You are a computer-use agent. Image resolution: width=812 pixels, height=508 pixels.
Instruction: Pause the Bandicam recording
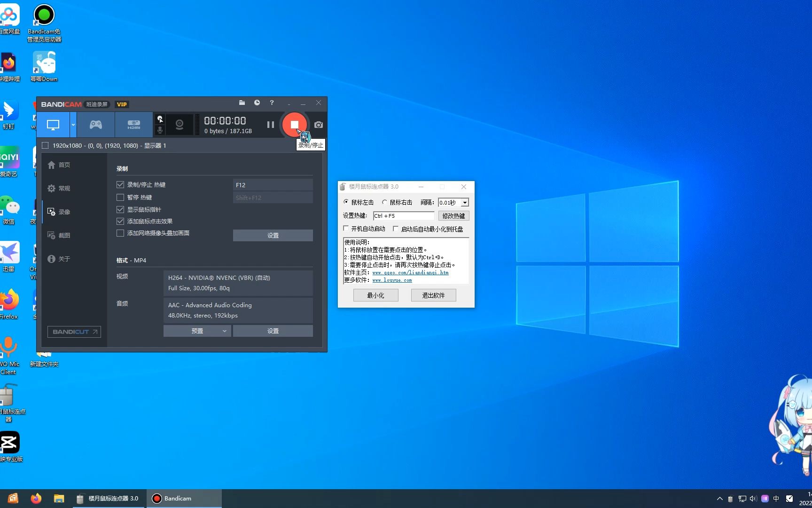[270, 125]
